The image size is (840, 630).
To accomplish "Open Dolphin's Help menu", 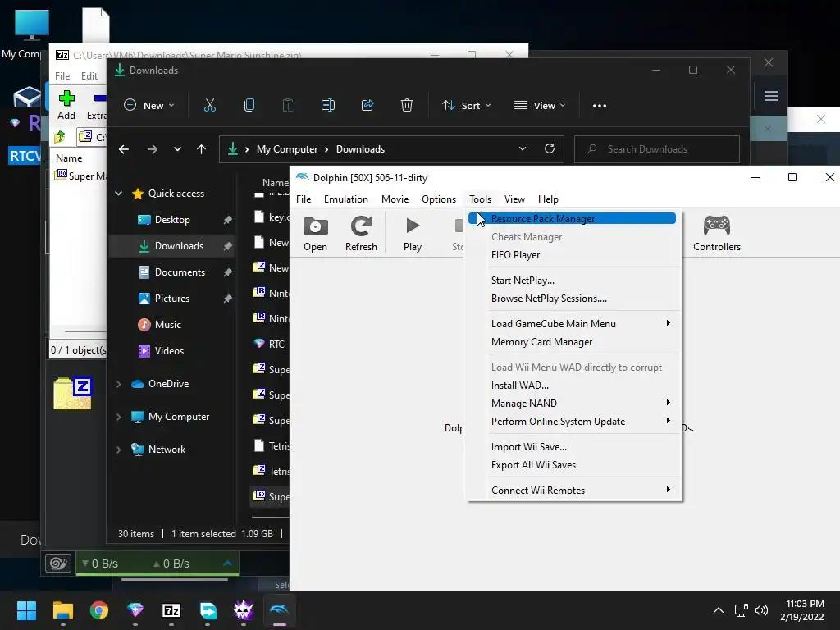I will click(x=548, y=199).
